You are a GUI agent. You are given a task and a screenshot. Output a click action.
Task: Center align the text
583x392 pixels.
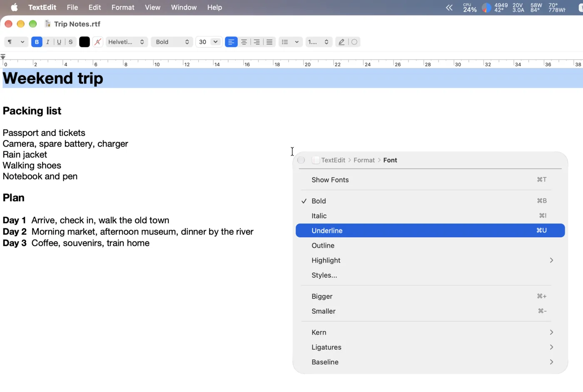click(x=244, y=42)
